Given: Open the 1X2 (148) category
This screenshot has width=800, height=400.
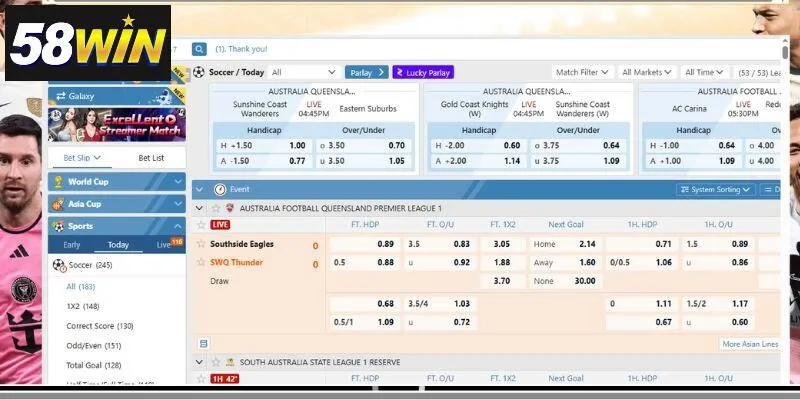Looking at the screenshot, I should click(x=83, y=307).
